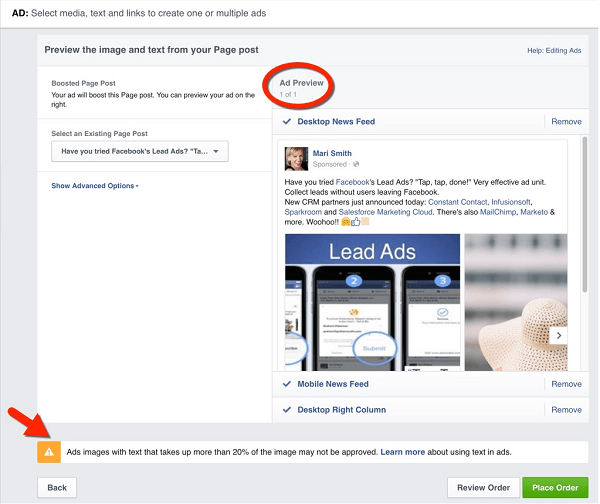The width and height of the screenshot is (600, 504).
Task: Click the Sparkroom link
Action: click(x=303, y=212)
